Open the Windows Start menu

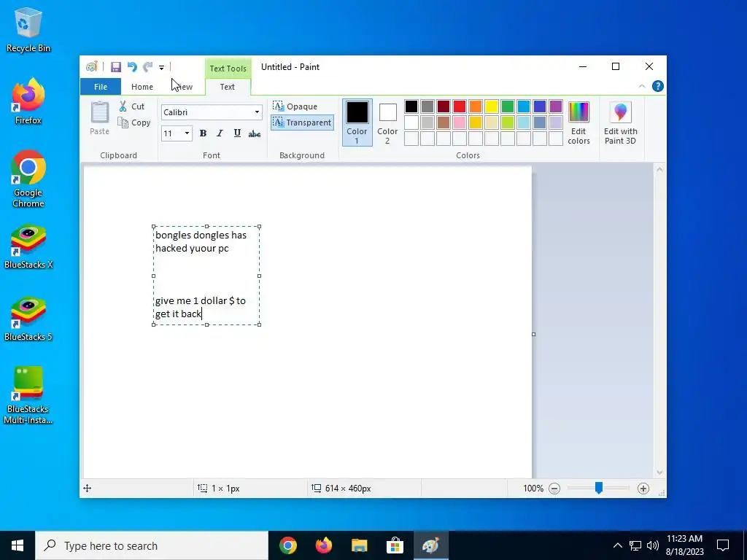tap(18, 545)
